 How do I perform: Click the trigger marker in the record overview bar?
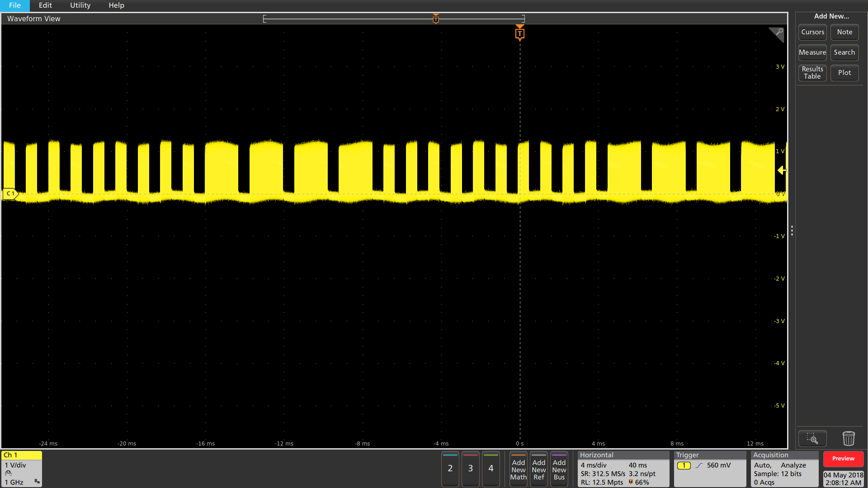coord(436,19)
